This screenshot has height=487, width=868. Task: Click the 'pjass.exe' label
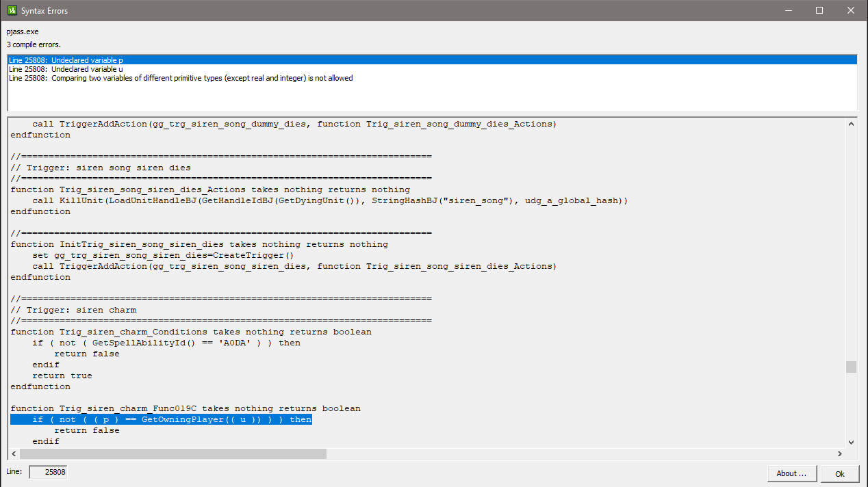[23, 31]
